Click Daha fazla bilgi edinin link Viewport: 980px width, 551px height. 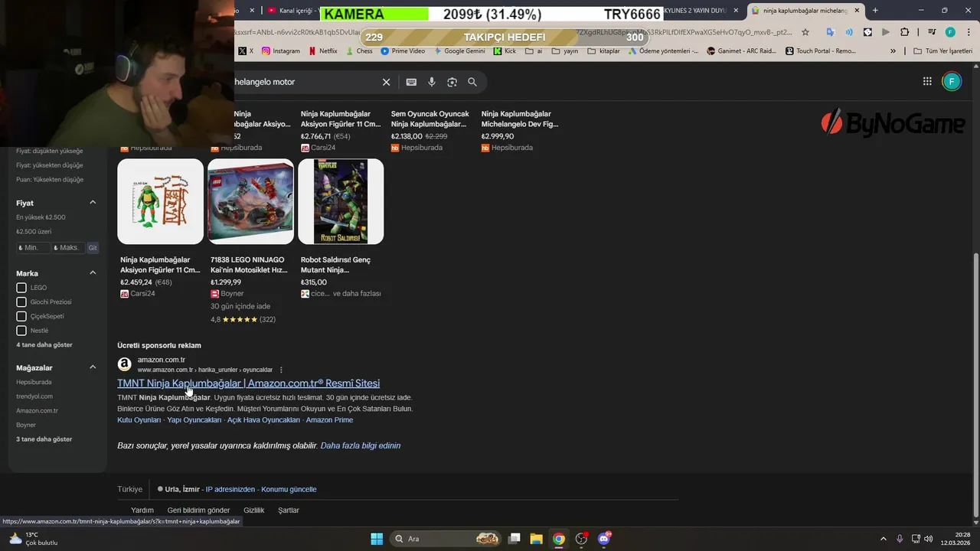point(361,445)
